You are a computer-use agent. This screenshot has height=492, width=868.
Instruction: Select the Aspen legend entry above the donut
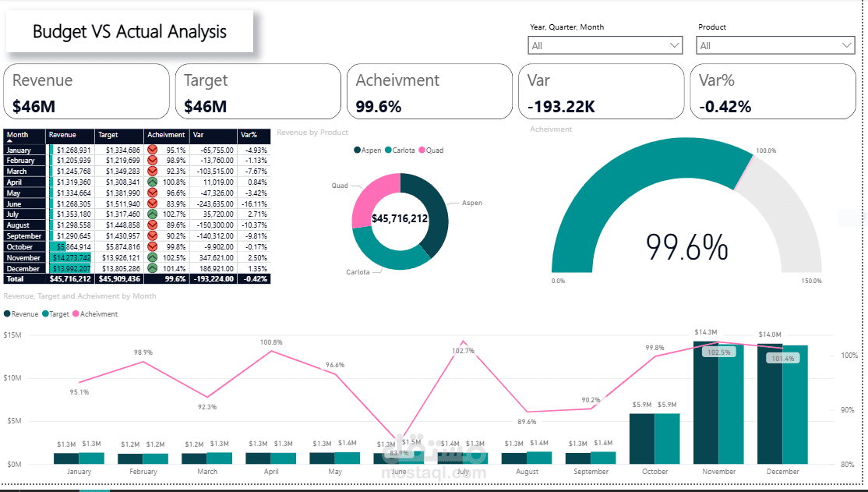point(367,150)
